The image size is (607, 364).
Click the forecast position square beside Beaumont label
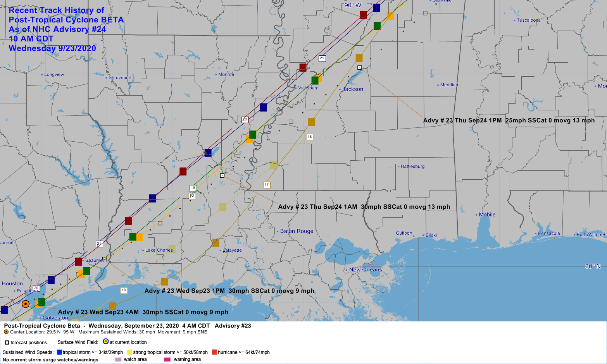pos(104,259)
